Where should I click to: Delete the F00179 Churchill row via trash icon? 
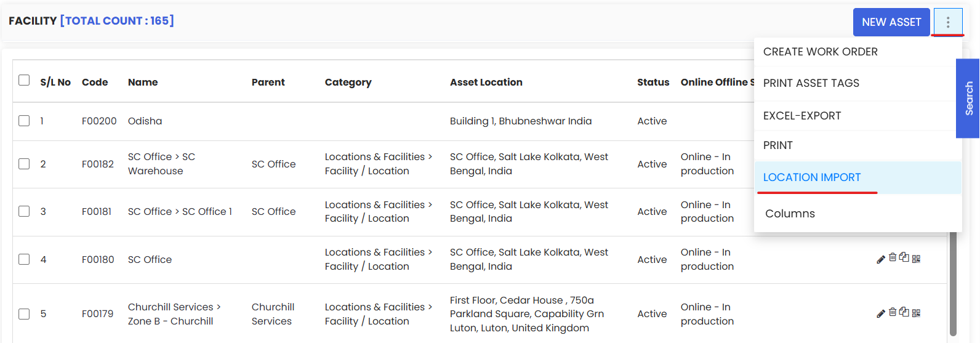click(893, 312)
